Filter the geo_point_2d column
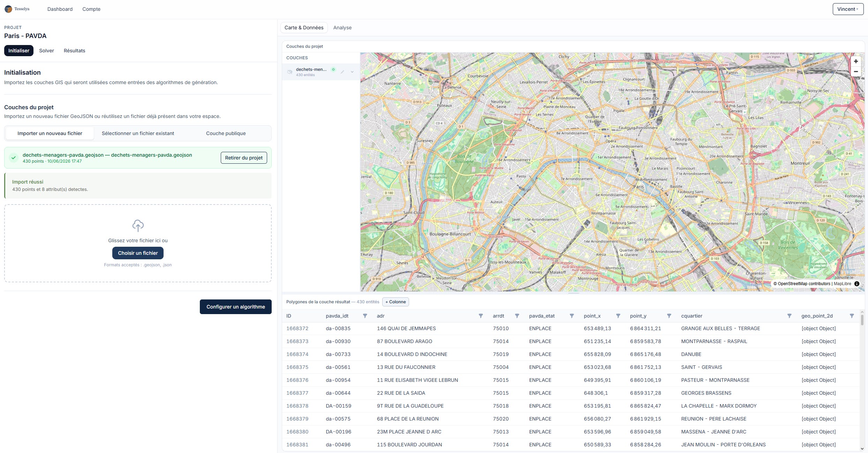The height and width of the screenshot is (453, 868). click(852, 316)
